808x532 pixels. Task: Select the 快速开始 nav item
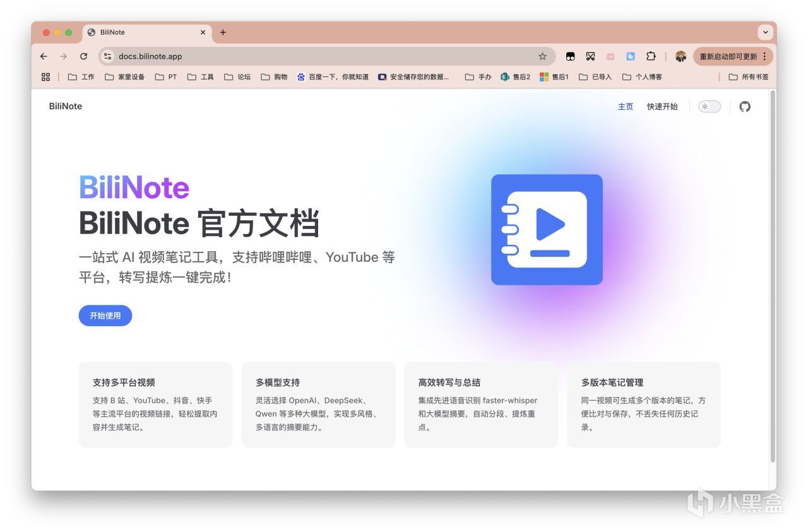(x=662, y=107)
